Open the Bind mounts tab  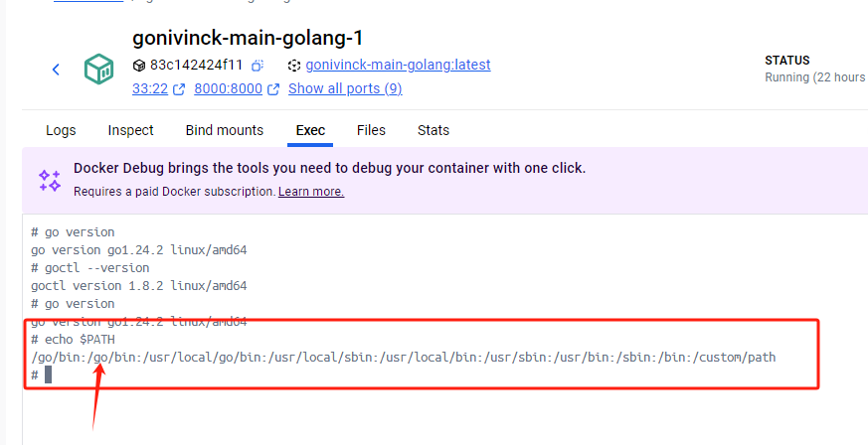tap(224, 130)
